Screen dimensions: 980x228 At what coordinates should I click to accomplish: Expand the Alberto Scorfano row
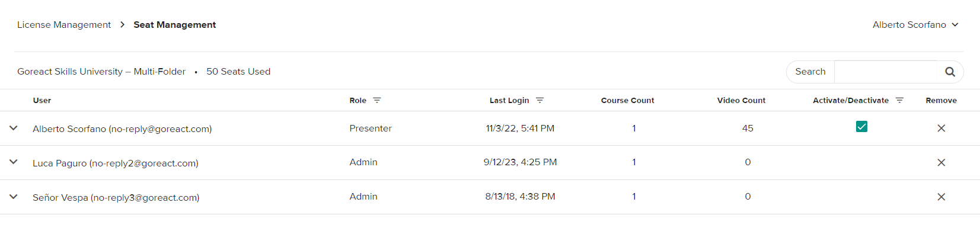click(14, 128)
